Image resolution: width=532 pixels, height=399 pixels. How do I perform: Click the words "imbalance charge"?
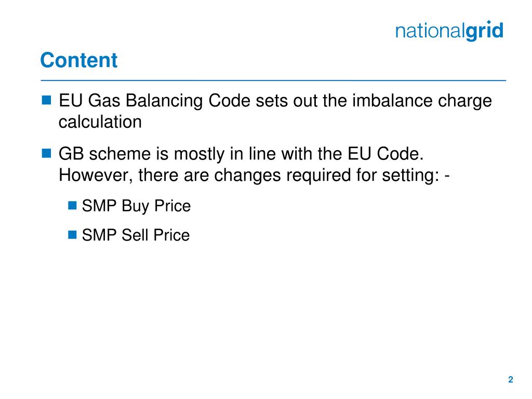click(x=422, y=101)
